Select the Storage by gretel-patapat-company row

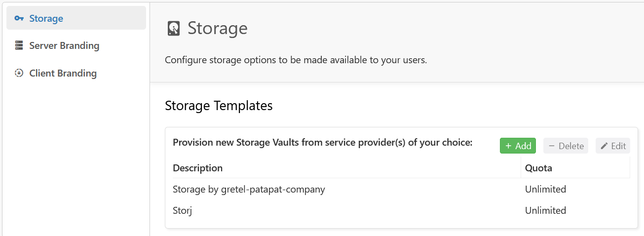[401, 189]
